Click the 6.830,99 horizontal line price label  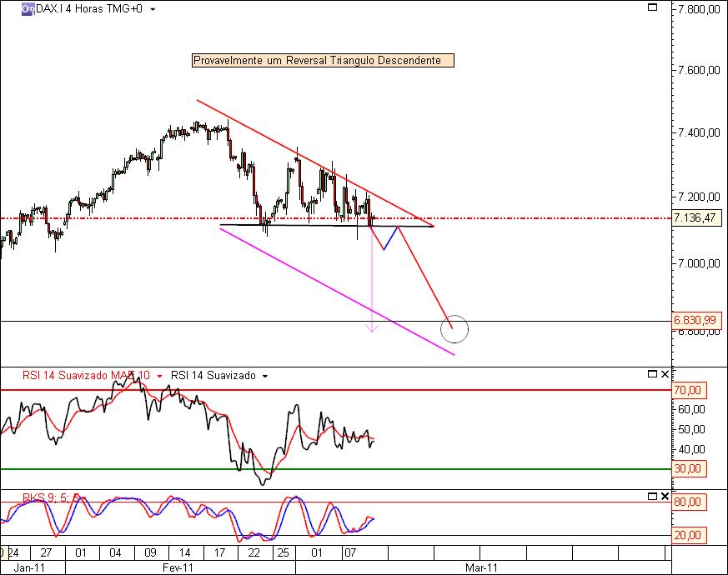pyautogui.click(x=696, y=320)
